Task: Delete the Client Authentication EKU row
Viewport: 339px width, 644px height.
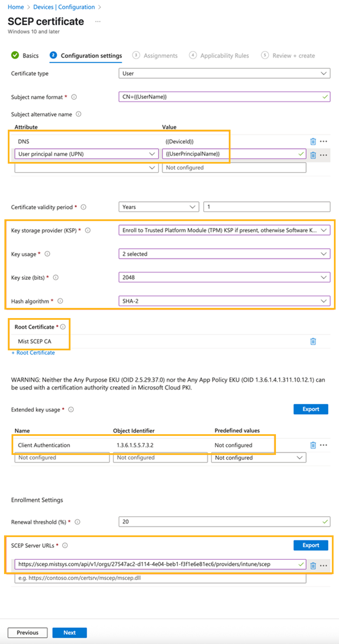Action: click(313, 445)
